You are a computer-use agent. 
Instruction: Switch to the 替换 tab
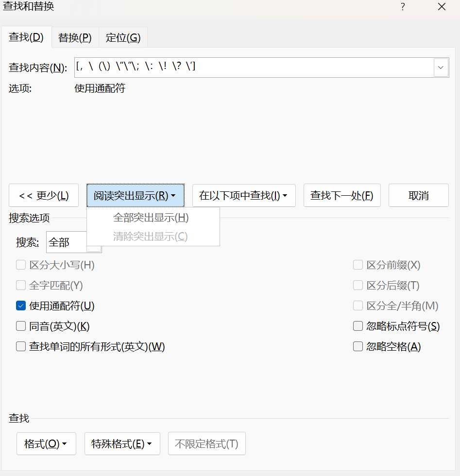pyautogui.click(x=74, y=37)
